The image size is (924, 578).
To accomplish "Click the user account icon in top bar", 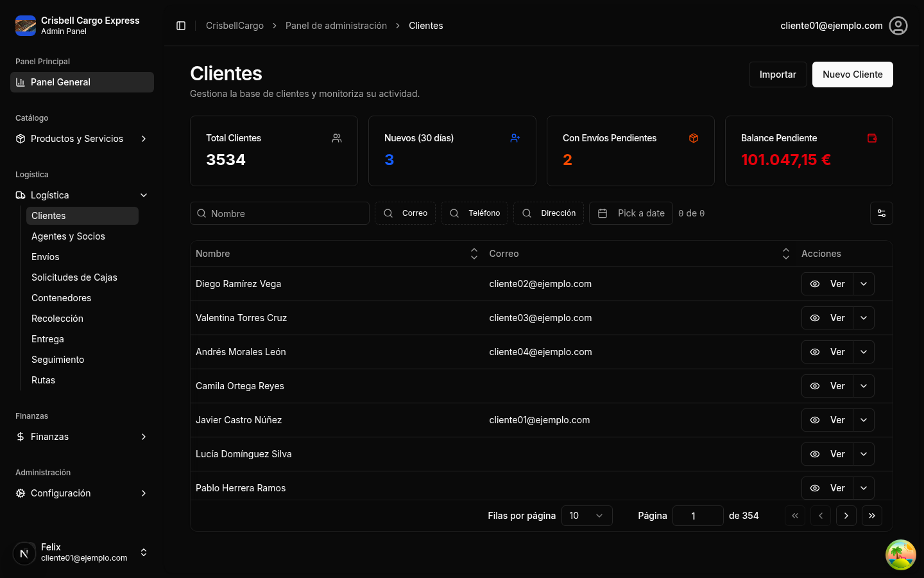I will (898, 26).
